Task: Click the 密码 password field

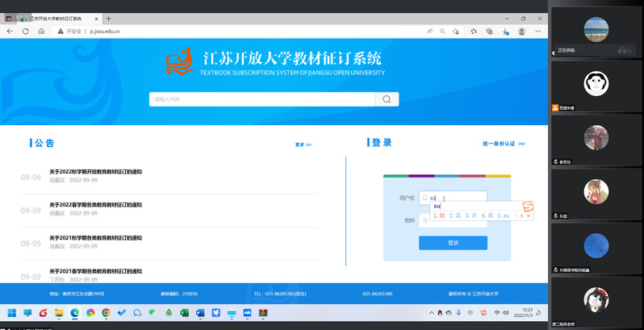Action: 456,220
